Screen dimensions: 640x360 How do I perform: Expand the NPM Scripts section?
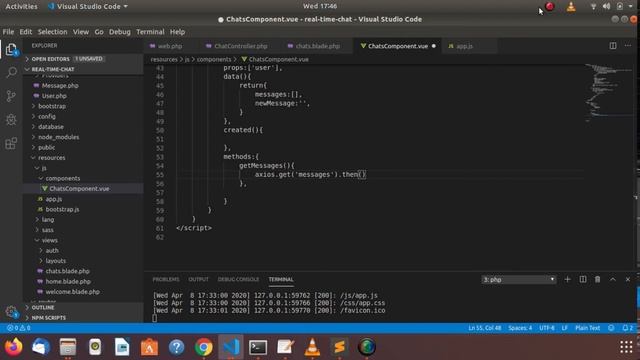coord(49,318)
